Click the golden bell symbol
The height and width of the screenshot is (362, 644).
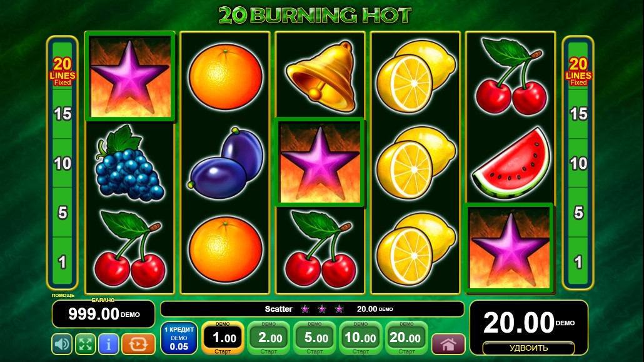point(320,76)
